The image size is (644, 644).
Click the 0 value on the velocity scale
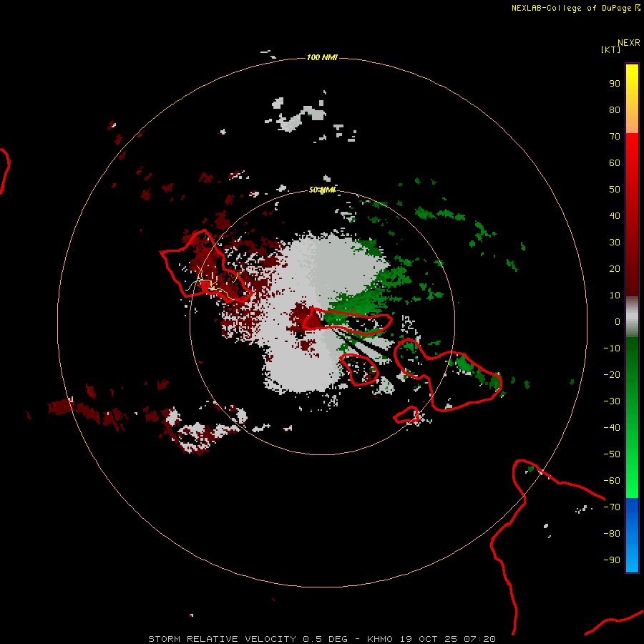[618, 321]
